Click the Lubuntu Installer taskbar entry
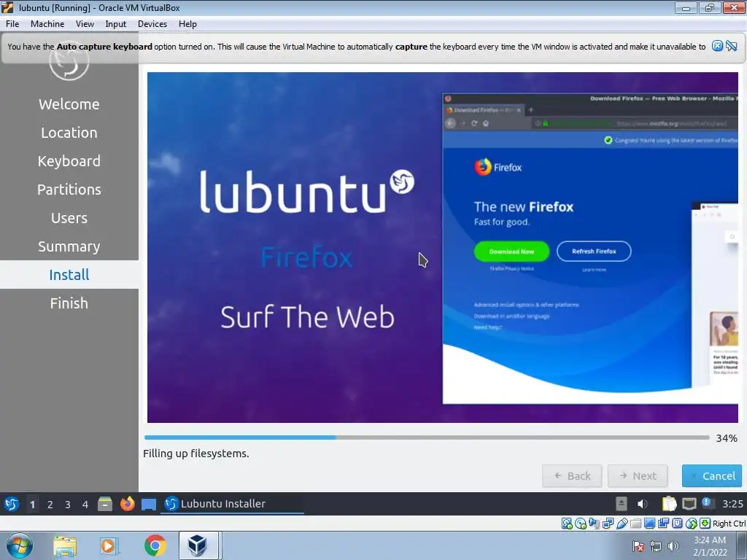The width and height of the screenshot is (747, 560). coord(232,504)
